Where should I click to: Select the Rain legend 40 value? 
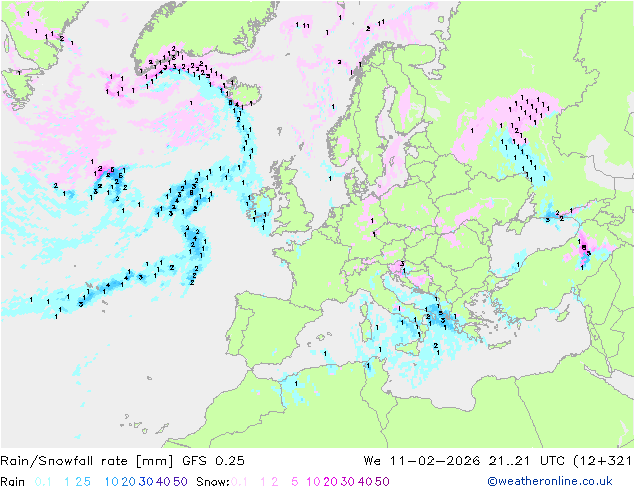163,482
